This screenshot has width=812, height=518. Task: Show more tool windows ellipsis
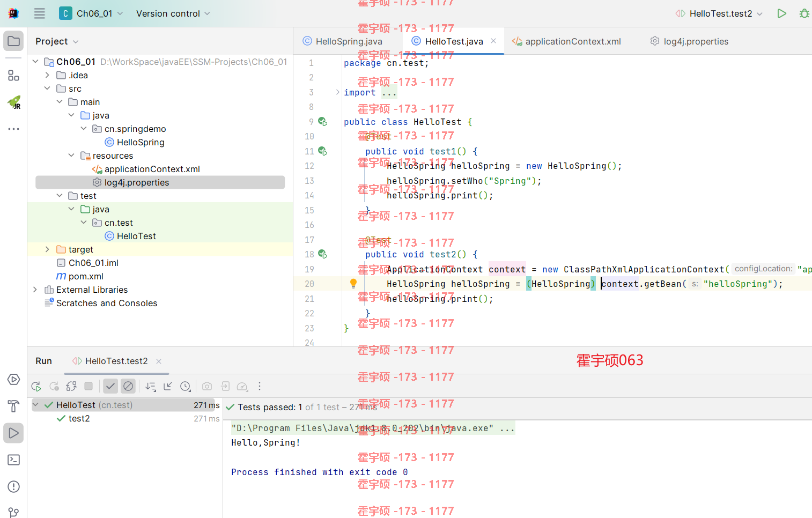click(13, 129)
